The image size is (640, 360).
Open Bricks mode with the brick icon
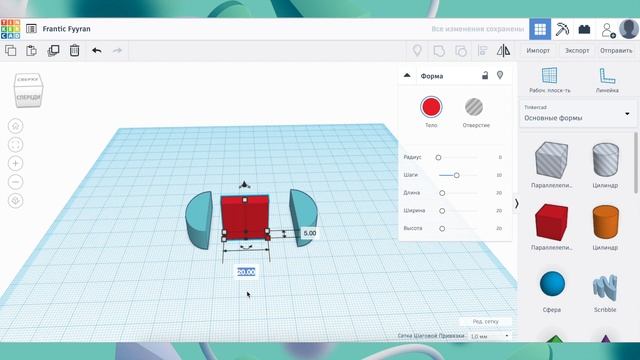coord(584,29)
